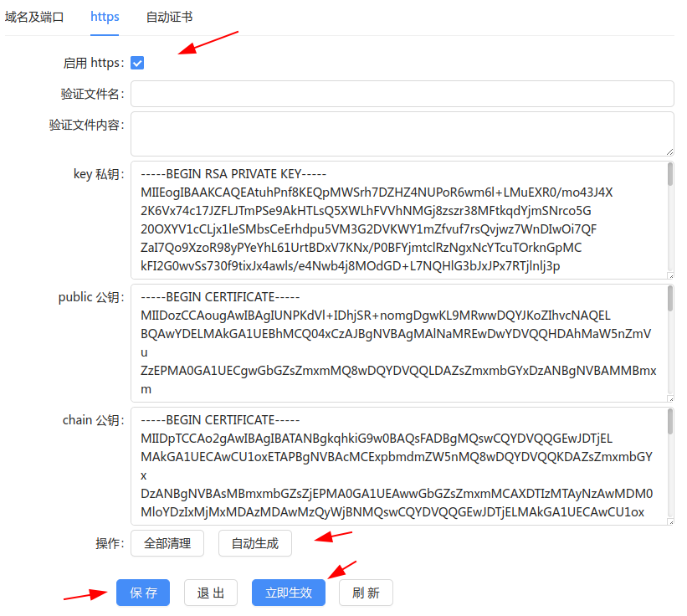Click the 自动生成 button
This screenshot has width=687, height=616.
[x=254, y=543]
